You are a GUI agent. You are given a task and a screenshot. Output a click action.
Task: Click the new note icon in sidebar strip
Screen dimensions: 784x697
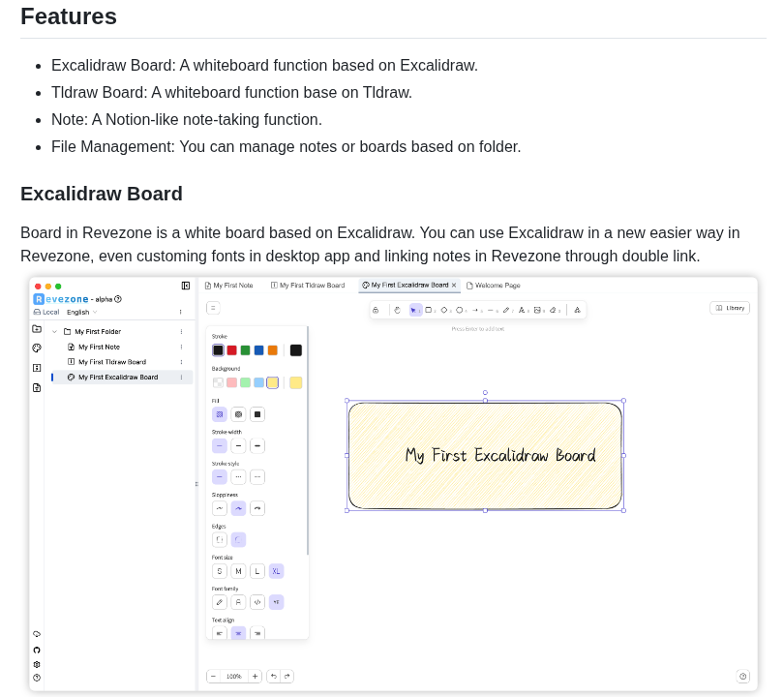(x=37, y=387)
